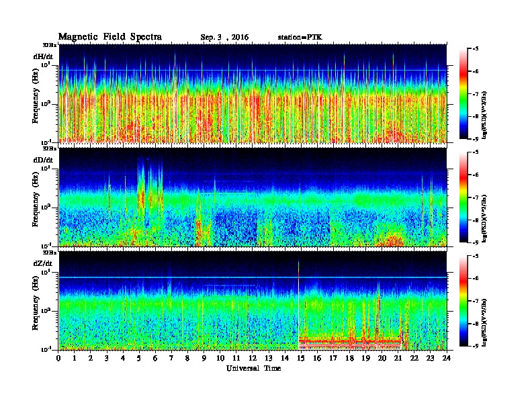Click the dD/dt panel label
Viewport: 532px width, 411px height.
click(43, 160)
